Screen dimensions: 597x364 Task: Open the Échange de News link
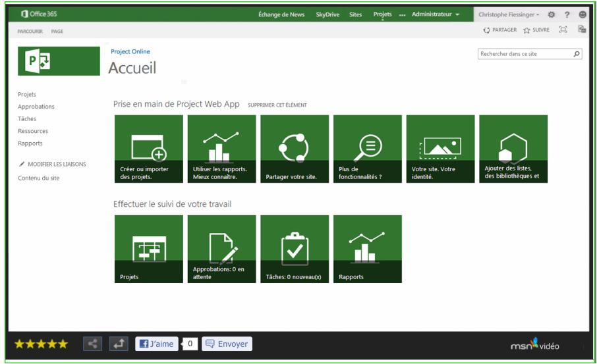click(281, 14)
